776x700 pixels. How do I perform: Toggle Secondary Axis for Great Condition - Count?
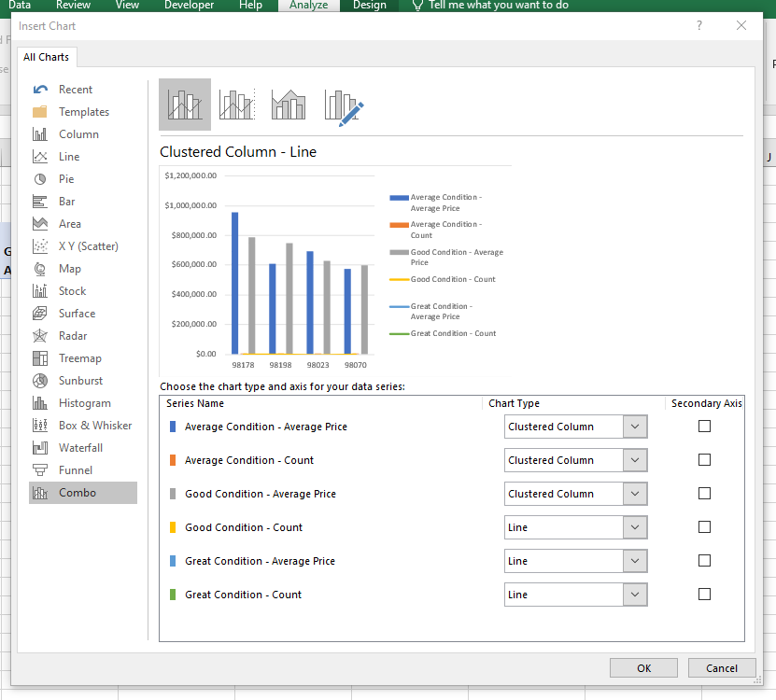pos(704,595)
